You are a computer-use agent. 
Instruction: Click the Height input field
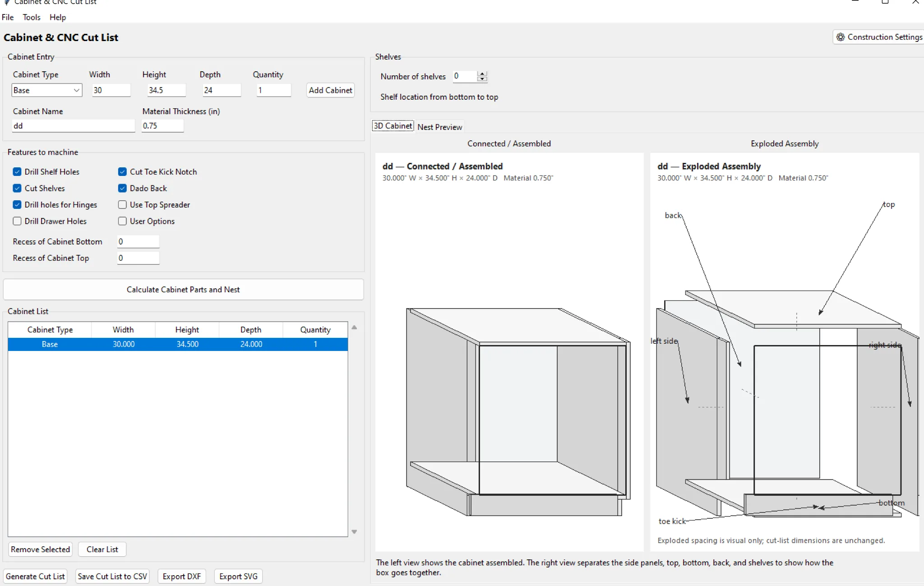coord(166,90)
